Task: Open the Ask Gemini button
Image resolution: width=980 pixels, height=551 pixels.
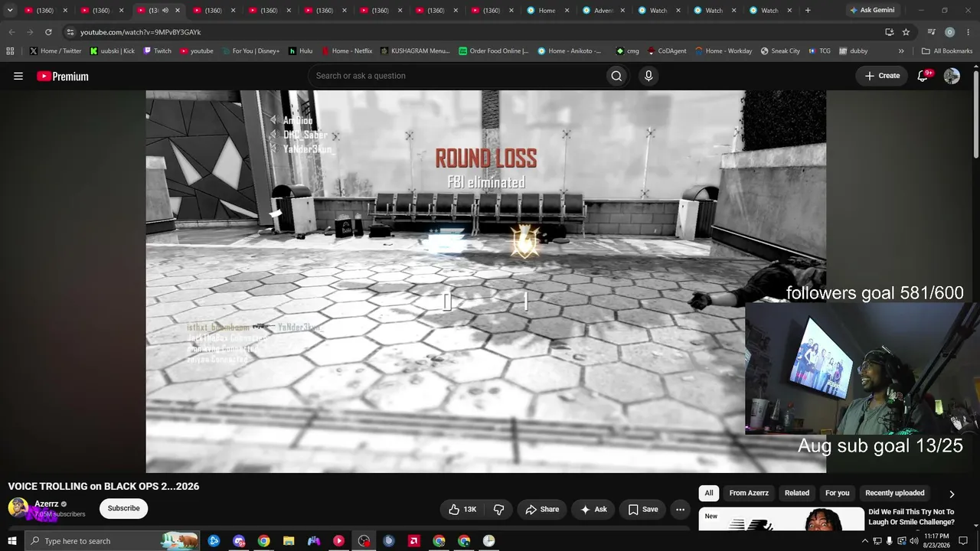Action: coord(871,11)
